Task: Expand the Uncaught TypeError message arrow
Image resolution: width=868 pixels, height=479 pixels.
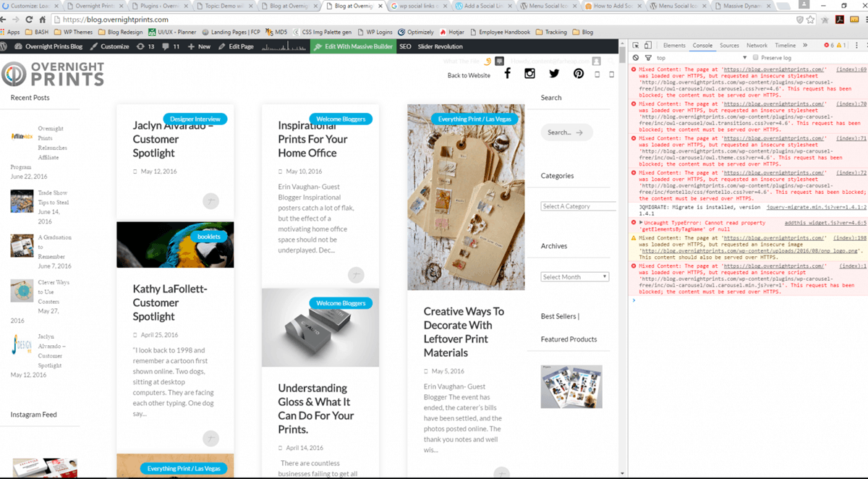Action: (642, 223)
